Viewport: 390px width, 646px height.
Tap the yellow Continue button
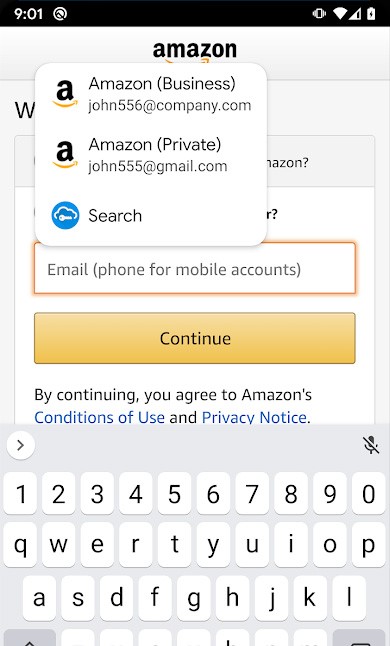[x=195, y=338]
